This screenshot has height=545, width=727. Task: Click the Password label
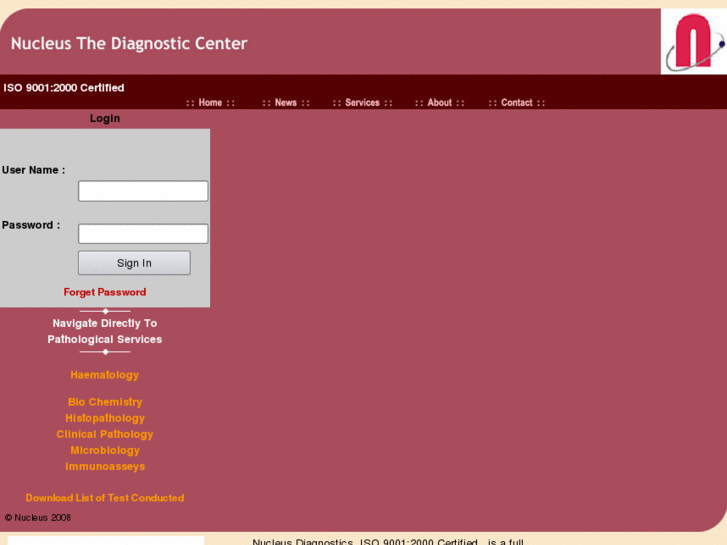coord(31,225)
